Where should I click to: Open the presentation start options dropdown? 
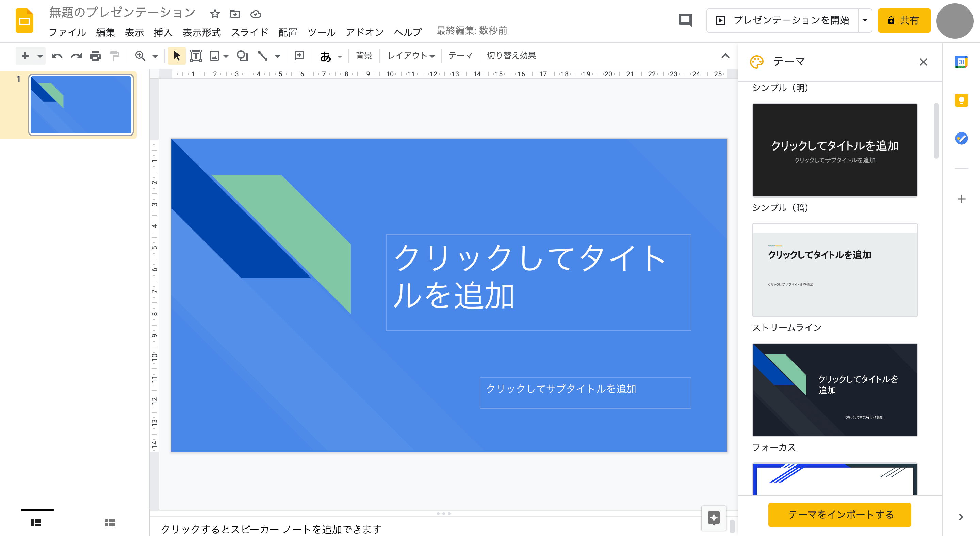(x=865, y=20)
